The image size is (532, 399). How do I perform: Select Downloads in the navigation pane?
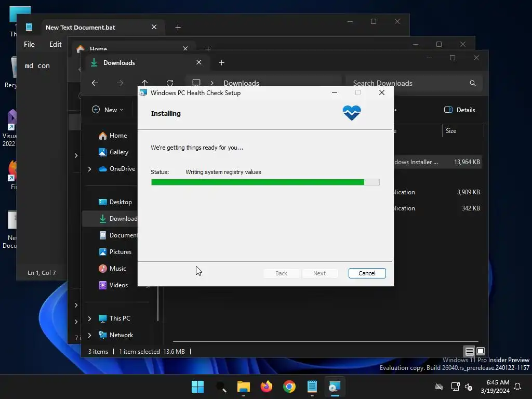tap(110, 219)
